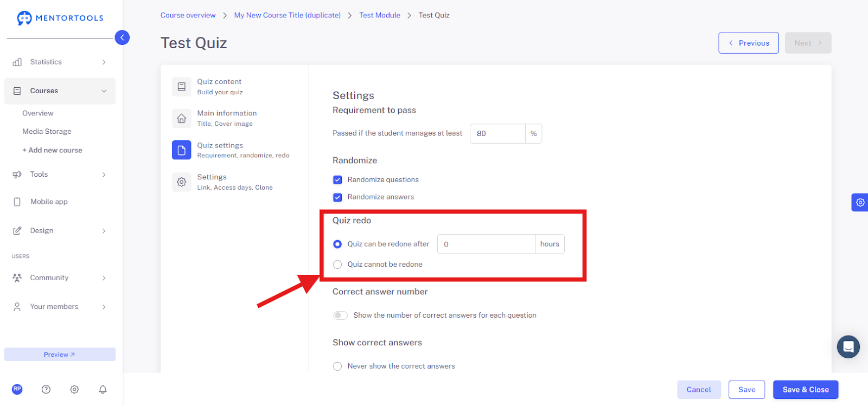Toggle the Randomize questions checkbox

337,180
